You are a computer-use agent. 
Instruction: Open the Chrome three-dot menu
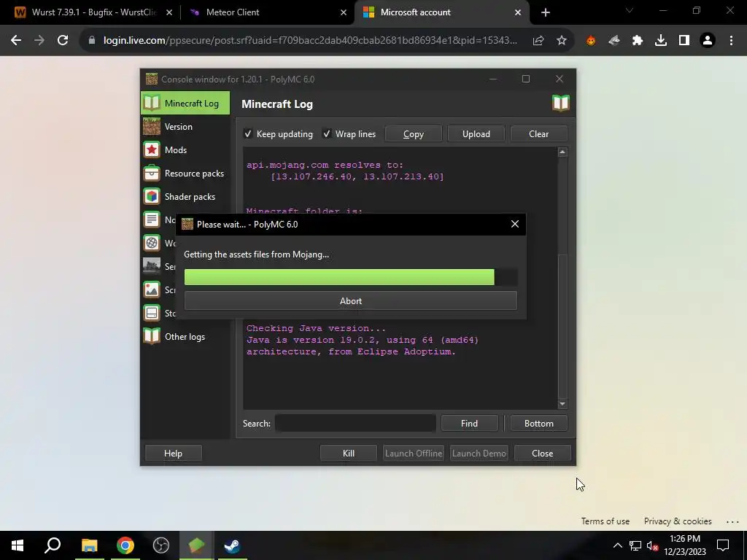[731, 41]
